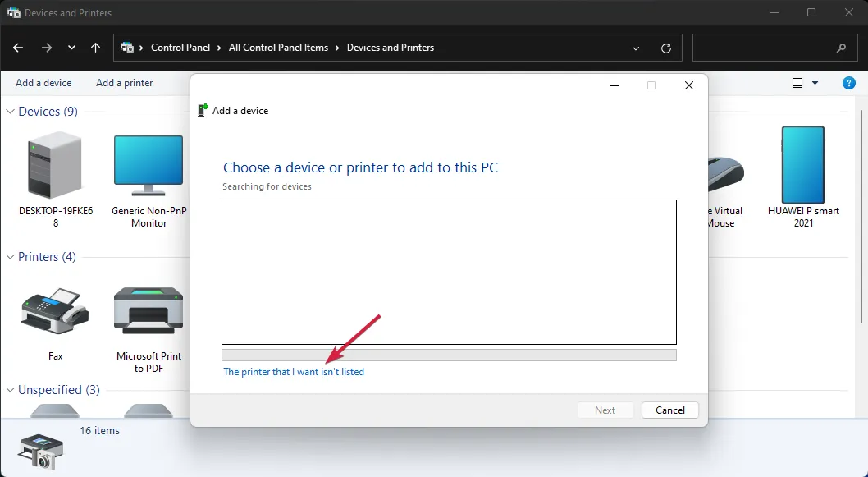This screenshot has height=477, width=868.
Task: Select the Microsoft Print to PDF icon
Action: (x=148, y=311)
